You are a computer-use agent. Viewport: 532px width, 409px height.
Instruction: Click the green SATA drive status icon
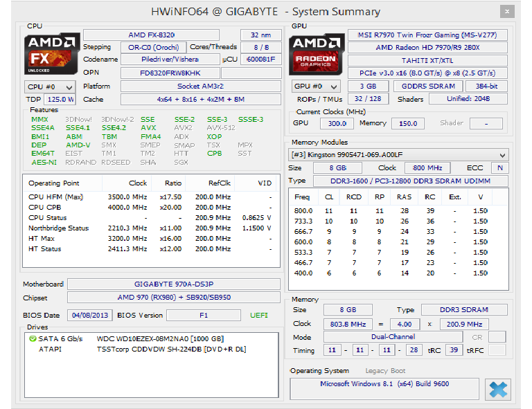click(x=33, y=338)
